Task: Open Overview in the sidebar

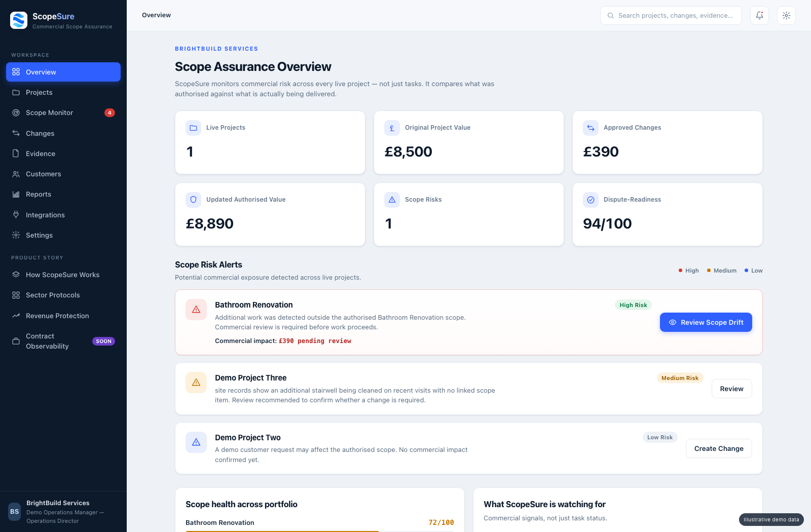Action: (x=63, y=72)
